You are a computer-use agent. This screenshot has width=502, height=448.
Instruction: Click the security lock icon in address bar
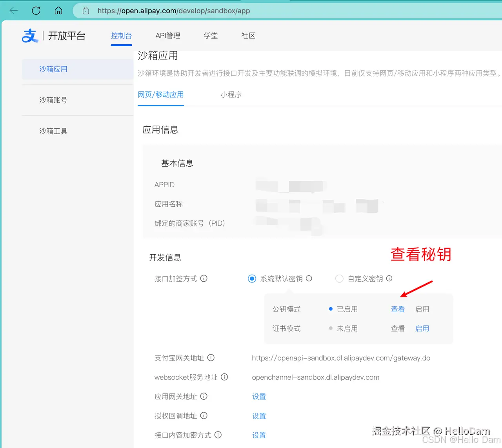pos(85,11)
